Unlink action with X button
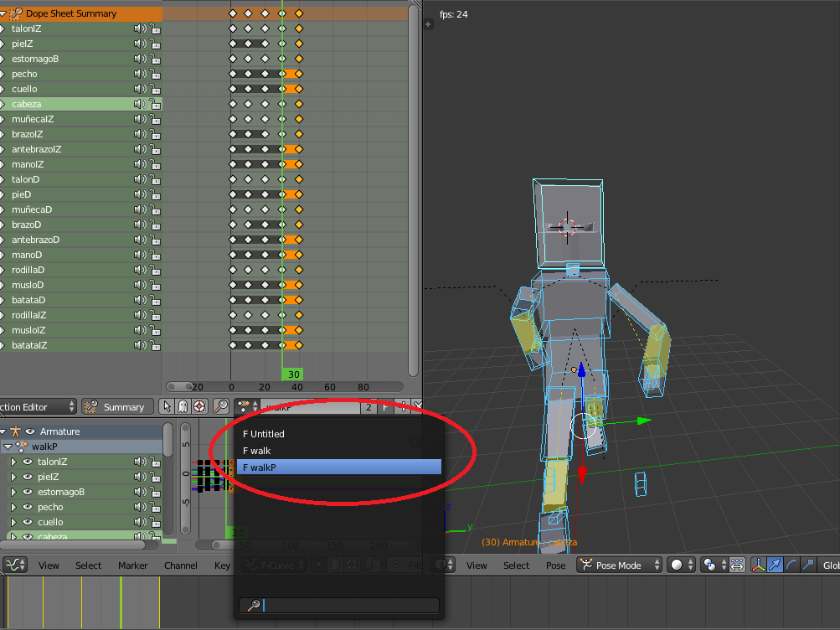 coord(418,407)
